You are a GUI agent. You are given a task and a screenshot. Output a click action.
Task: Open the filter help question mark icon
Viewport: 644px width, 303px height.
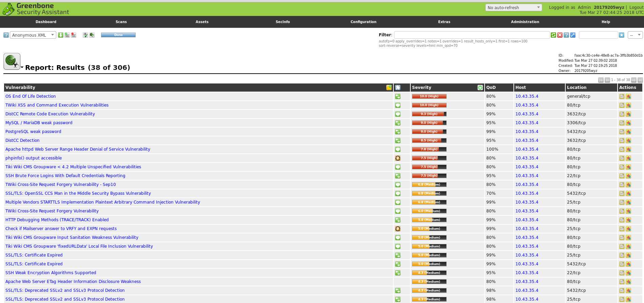coord(566,35)
